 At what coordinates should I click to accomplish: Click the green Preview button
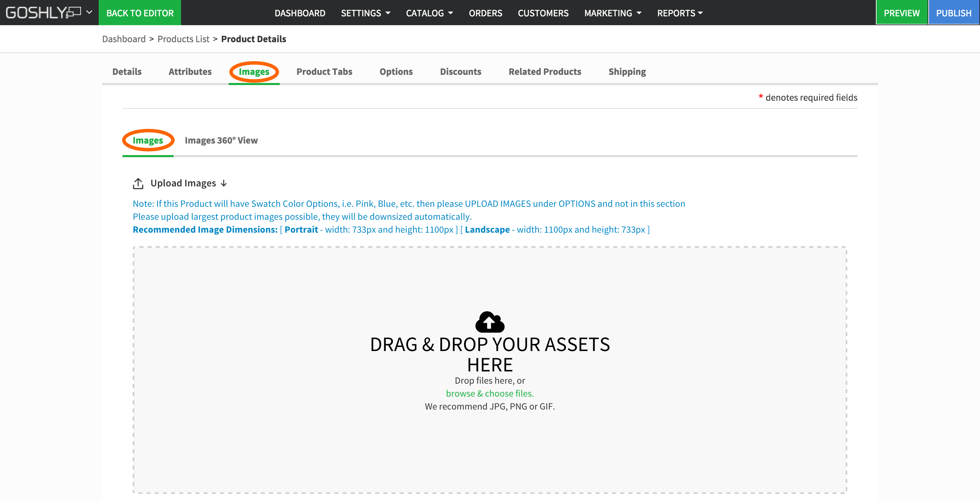coord(901,13)
